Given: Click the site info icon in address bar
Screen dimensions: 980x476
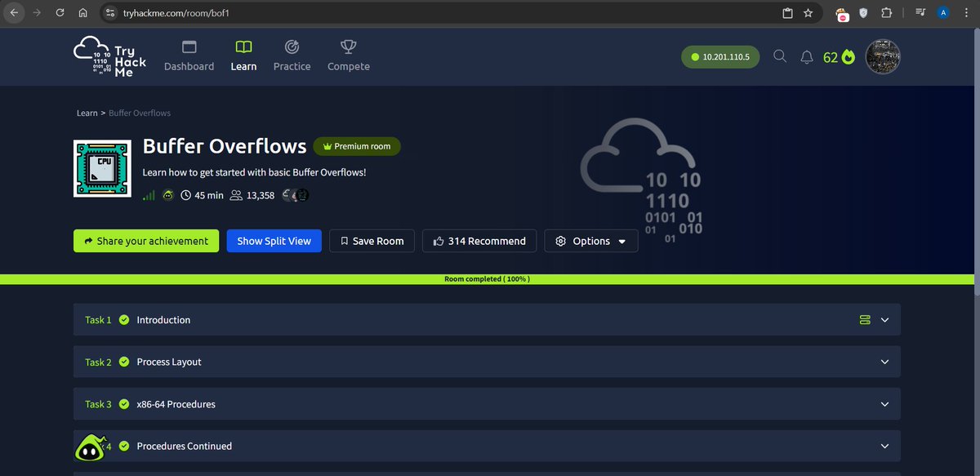Looking at the screenshot, I should pos(111,13).
